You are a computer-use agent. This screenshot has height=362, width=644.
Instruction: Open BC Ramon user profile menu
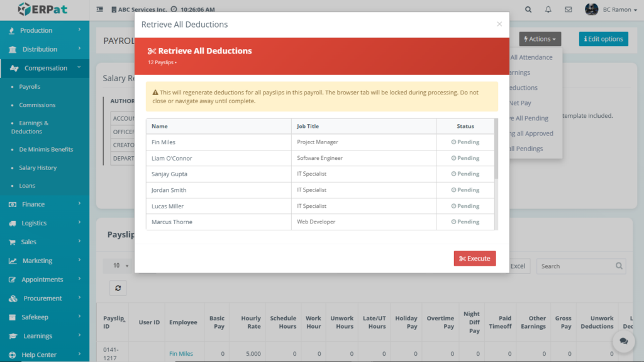(x=609, y=9)
